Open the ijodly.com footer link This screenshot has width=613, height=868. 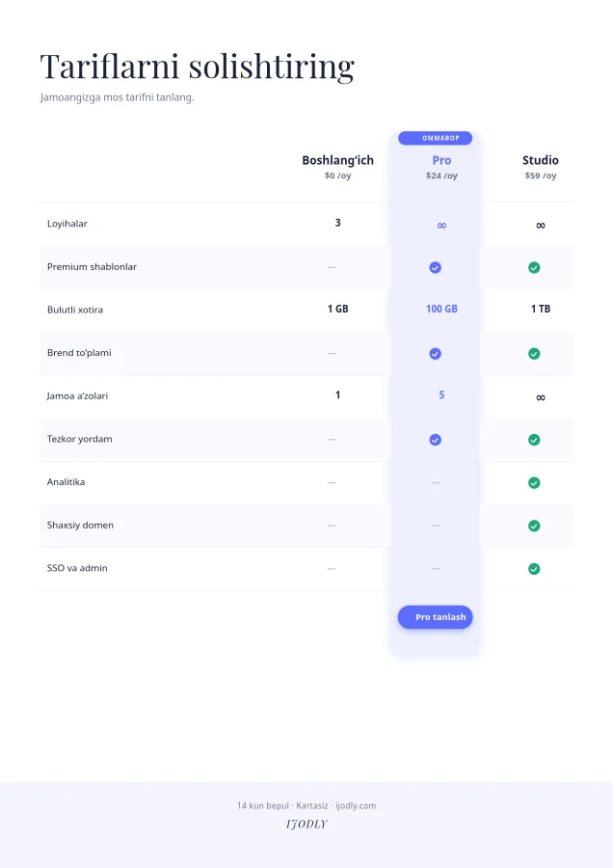(356, 805)
